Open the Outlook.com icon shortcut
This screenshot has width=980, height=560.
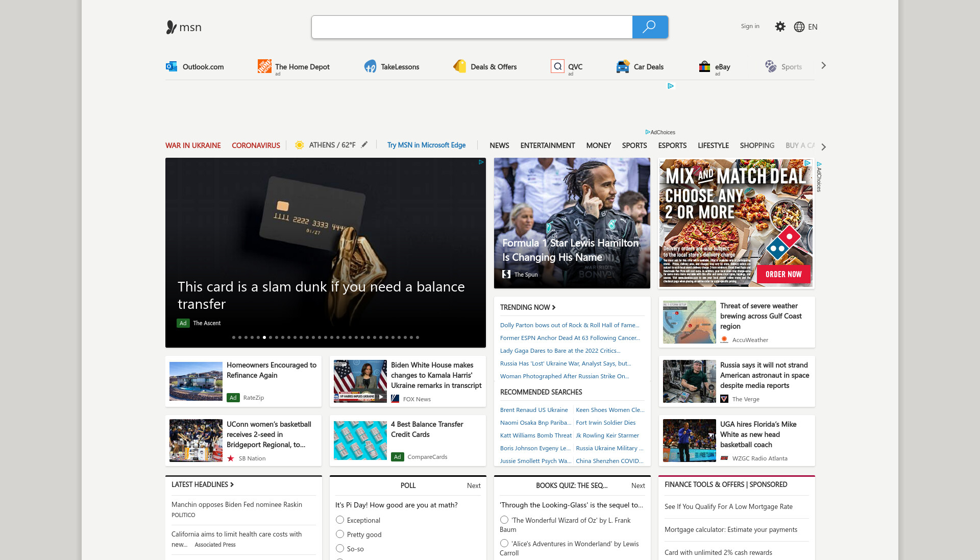pyautogui.click(x=171, y=66)
